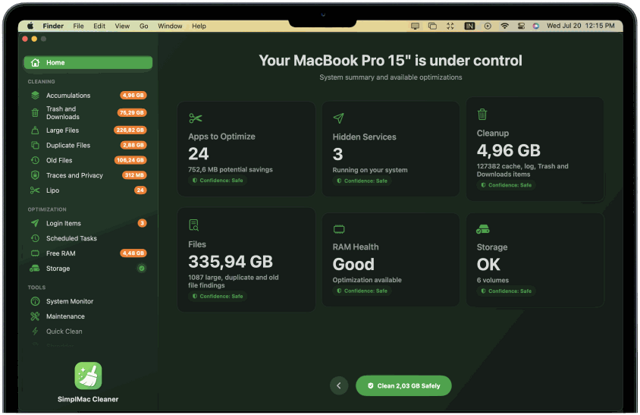The height and width of the screenshot is (415, 640).
Task: Open the Window menu
Action: (x=170, y=26)
